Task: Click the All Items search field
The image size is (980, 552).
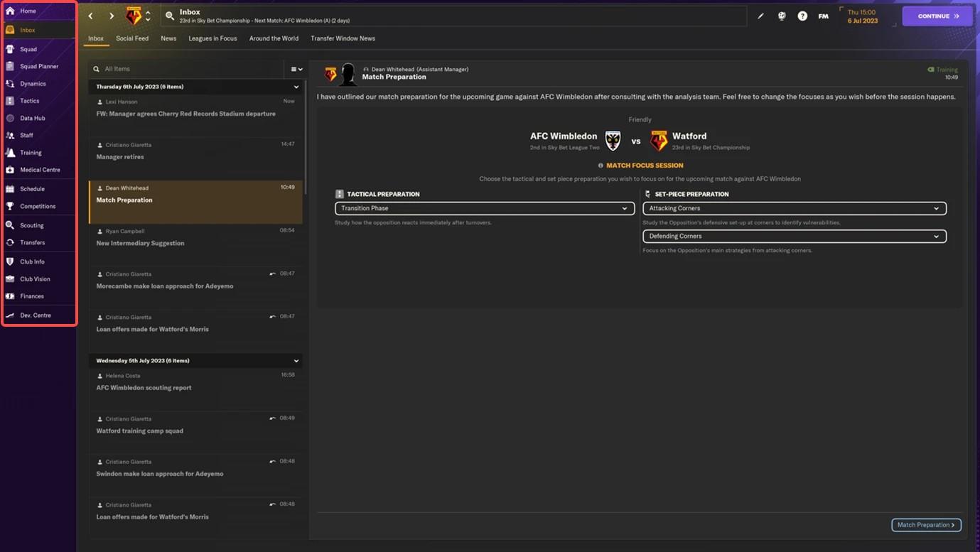Action: coord(188,69)
